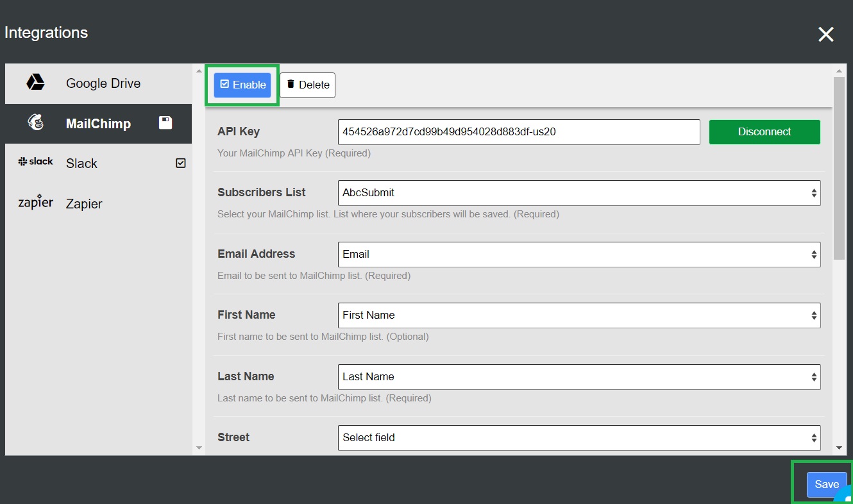Click the scroll down arrow of settings panel

click(839, 448)
